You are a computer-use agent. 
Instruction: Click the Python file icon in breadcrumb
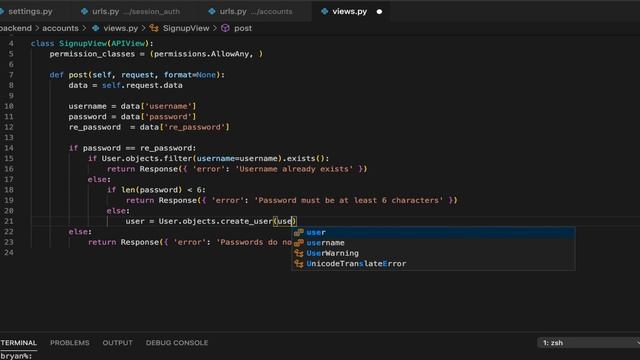96,28
